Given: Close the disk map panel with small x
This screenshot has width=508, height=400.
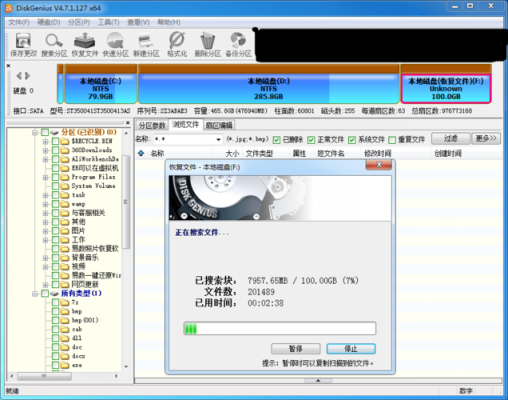Looking at the screenshot, I should click(x=9, y=66).
